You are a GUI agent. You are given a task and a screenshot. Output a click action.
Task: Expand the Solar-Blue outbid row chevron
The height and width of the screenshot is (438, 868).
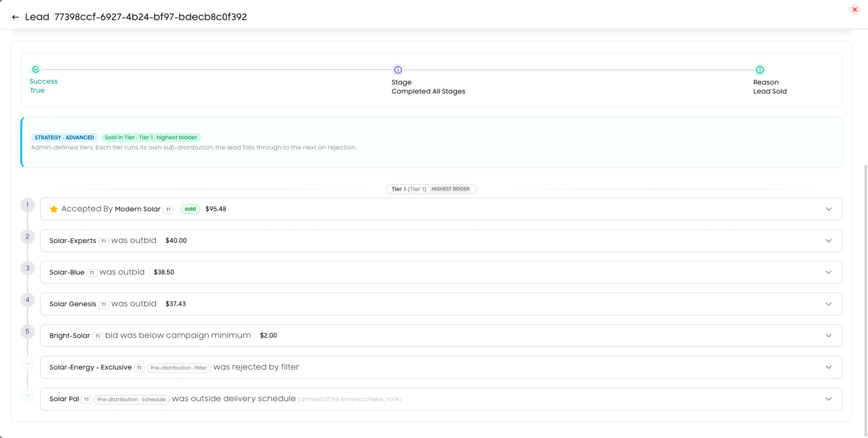point(828,273)
